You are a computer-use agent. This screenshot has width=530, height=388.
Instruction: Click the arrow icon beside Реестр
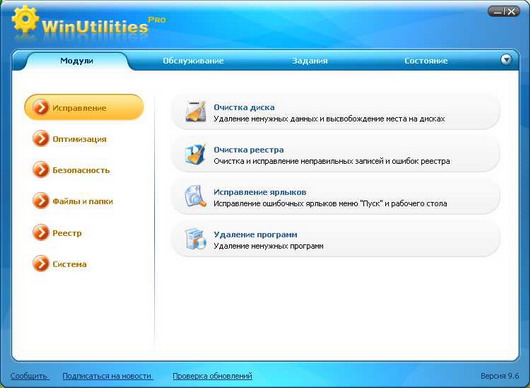coord(41,233)
